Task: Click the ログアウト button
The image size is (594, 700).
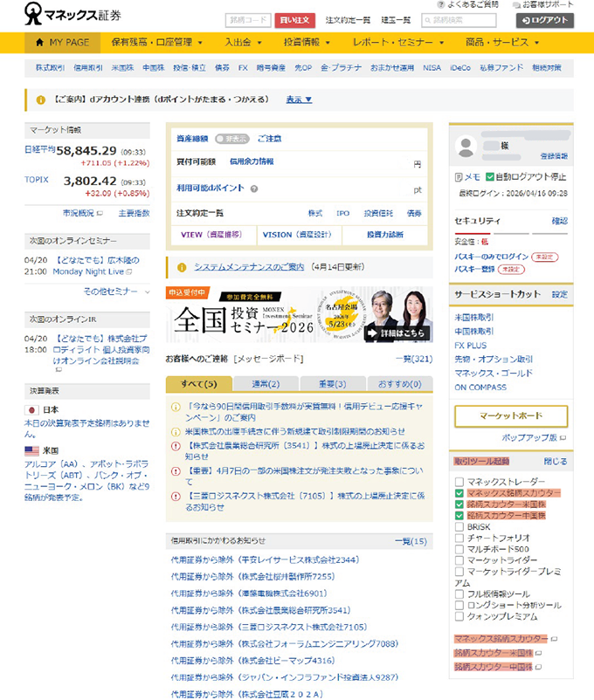Action: click(545, 21)
